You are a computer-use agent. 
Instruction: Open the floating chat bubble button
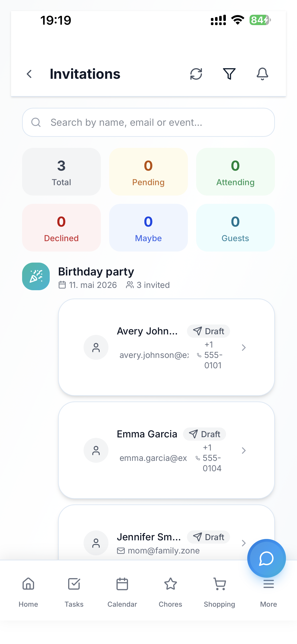pos(266,558)
